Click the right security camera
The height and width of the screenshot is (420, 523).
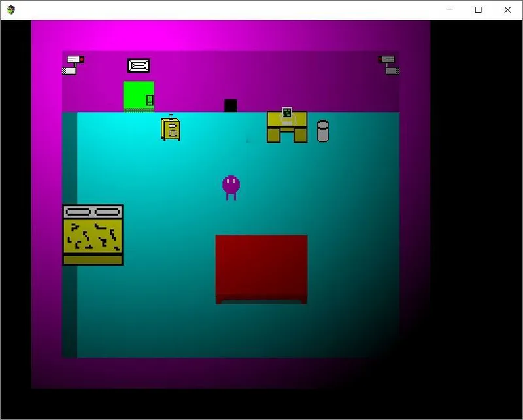388,65
